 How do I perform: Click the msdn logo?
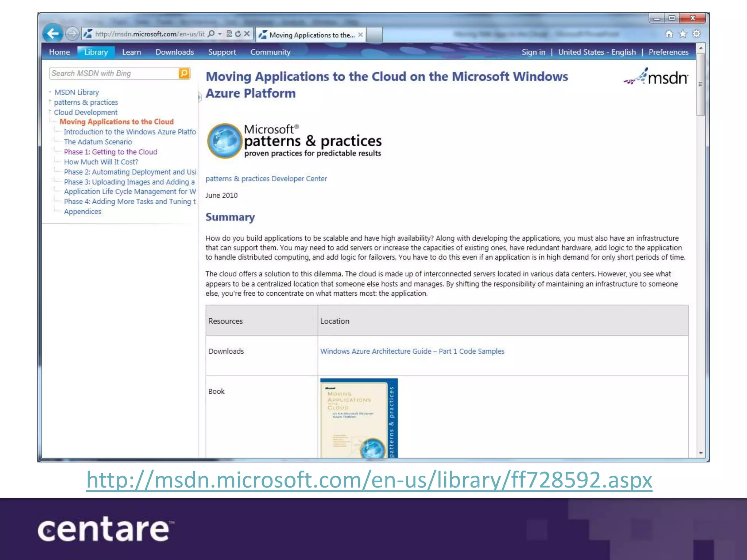click(x=656, y=77)
